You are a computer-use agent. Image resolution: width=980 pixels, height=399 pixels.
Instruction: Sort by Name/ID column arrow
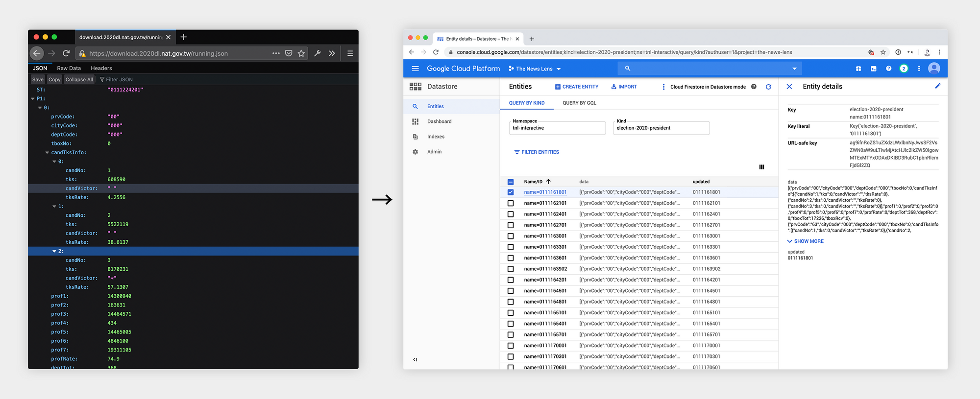coord(548,182)
